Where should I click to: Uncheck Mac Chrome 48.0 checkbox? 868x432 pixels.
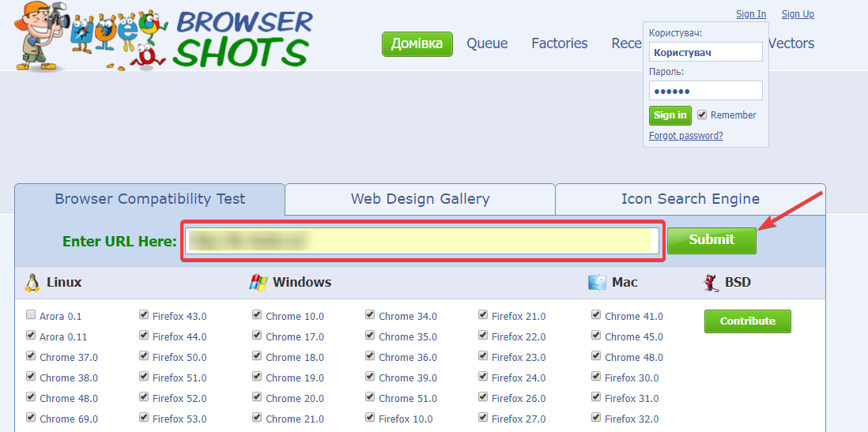pos(596,355)
